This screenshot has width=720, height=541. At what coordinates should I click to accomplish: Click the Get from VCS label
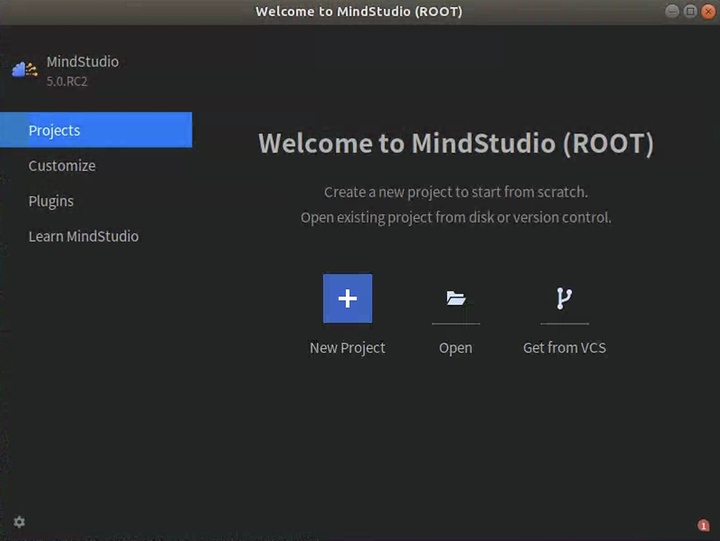pyautogui.click(x=564, y=348)
